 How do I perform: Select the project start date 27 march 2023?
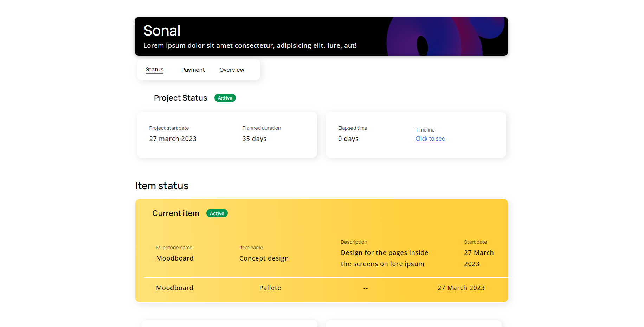[x=173, y=139]
